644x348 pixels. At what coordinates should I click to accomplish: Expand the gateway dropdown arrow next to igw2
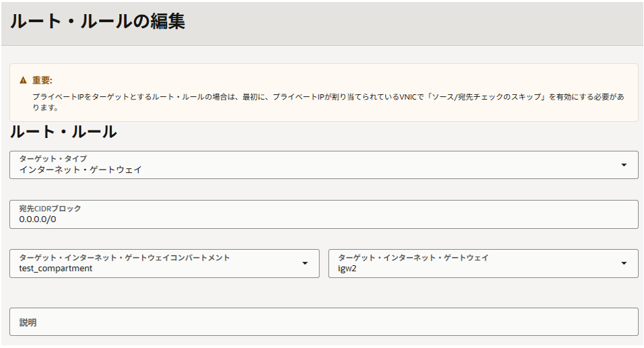pyautogui.click(x=624, y=263)
